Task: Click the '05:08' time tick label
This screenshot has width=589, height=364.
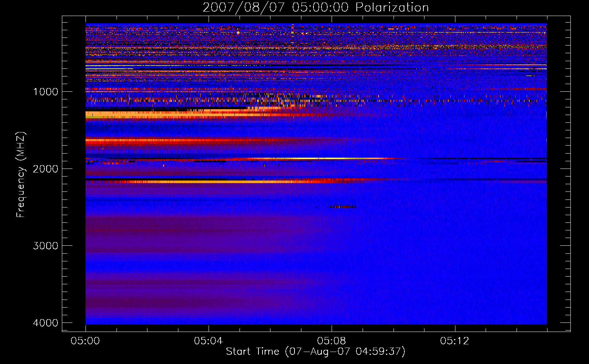Action: click(331, 341)
